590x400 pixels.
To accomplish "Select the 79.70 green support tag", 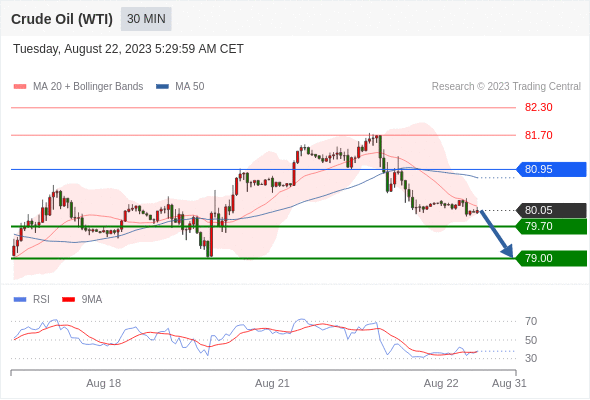I will (x=551, y=227).
